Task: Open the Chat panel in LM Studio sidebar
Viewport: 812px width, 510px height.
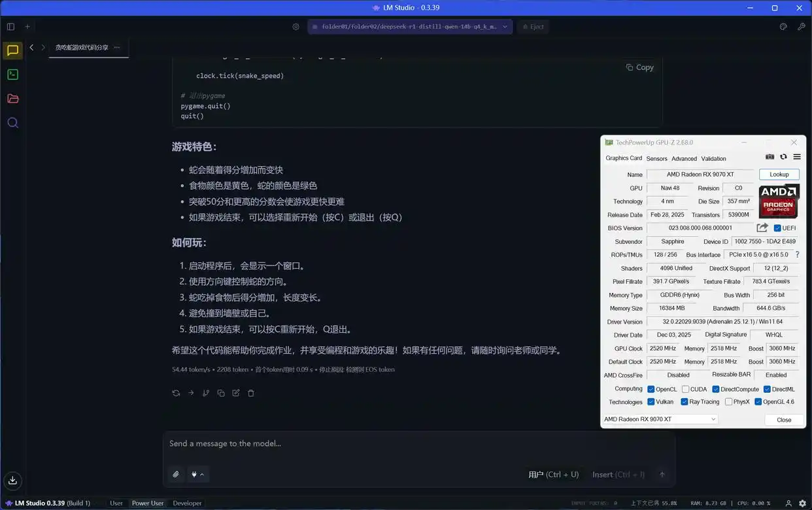Action: tap(13, 50)
